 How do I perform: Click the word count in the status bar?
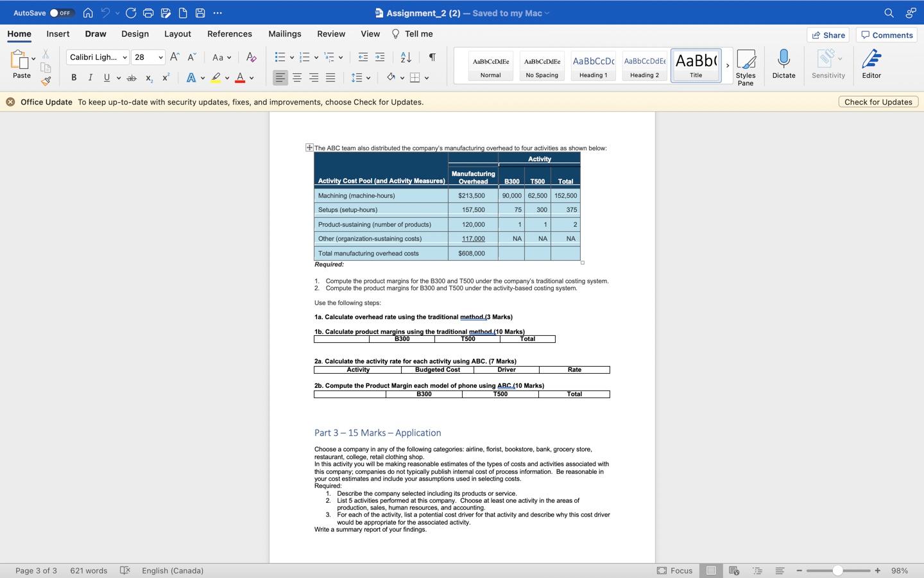point(88,570)
